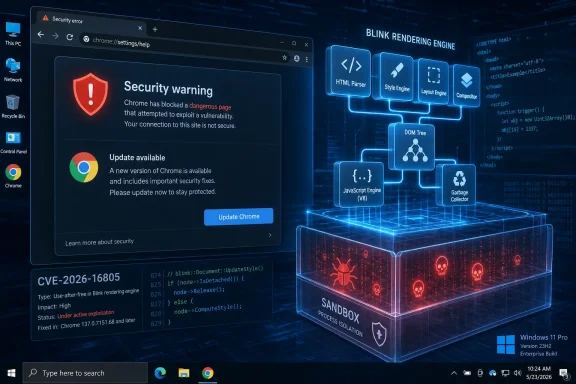Click Under active exploitation status text
The width and height of the screenshot is (576, 384).
coord(86,315)
